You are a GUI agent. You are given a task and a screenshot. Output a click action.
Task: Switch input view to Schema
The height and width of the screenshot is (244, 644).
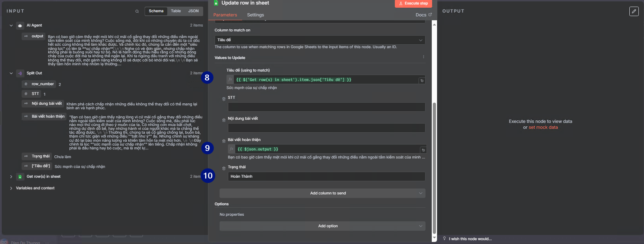point(156,11)
